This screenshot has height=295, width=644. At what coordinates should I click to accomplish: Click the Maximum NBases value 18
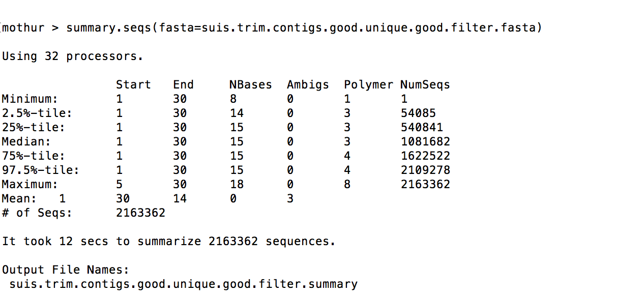pos(237,184)
